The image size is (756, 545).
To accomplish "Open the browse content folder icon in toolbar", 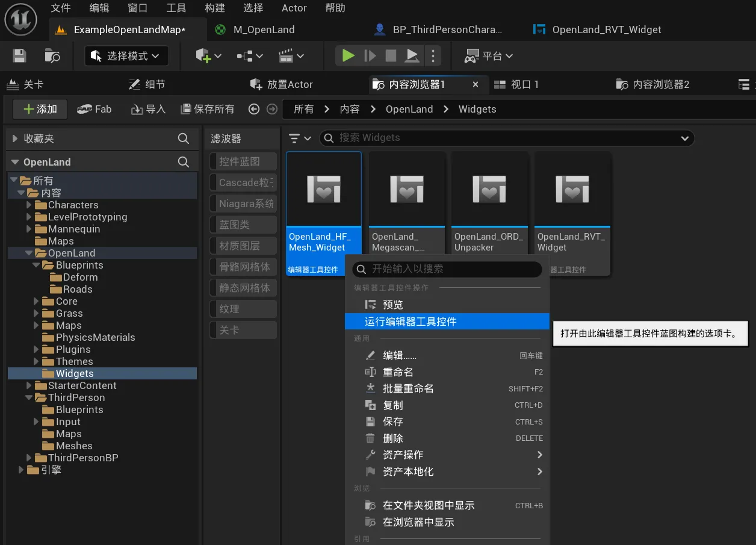I will pos(52,56).
